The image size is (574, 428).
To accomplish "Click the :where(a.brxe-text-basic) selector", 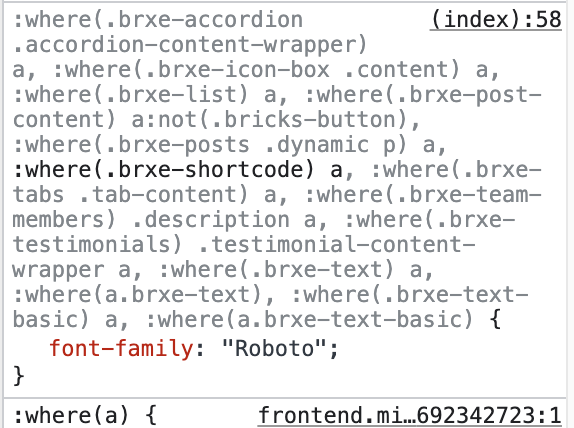I will pyautogui.click(x=310, y=320).
